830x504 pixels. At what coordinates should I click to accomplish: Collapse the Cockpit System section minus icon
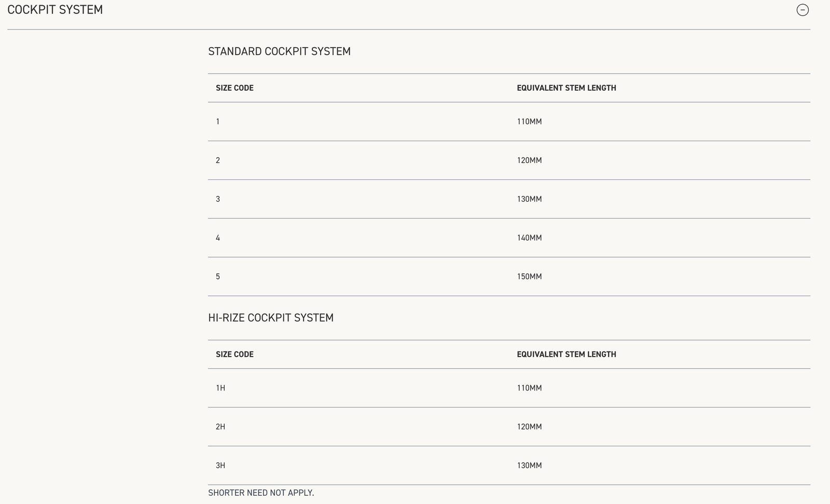pos(802,10)
